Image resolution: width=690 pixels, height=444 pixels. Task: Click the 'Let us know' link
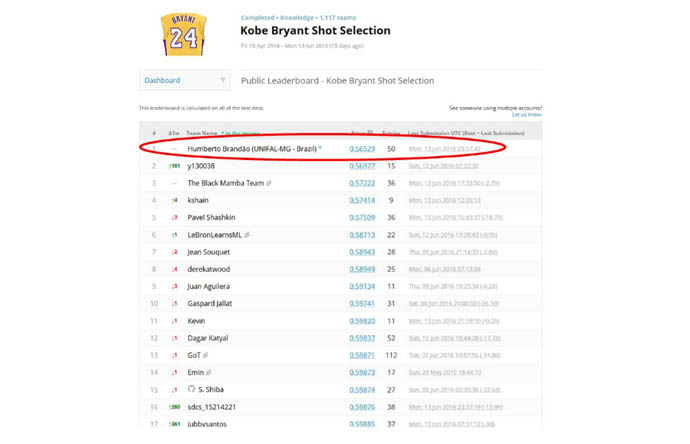[527, 115]
